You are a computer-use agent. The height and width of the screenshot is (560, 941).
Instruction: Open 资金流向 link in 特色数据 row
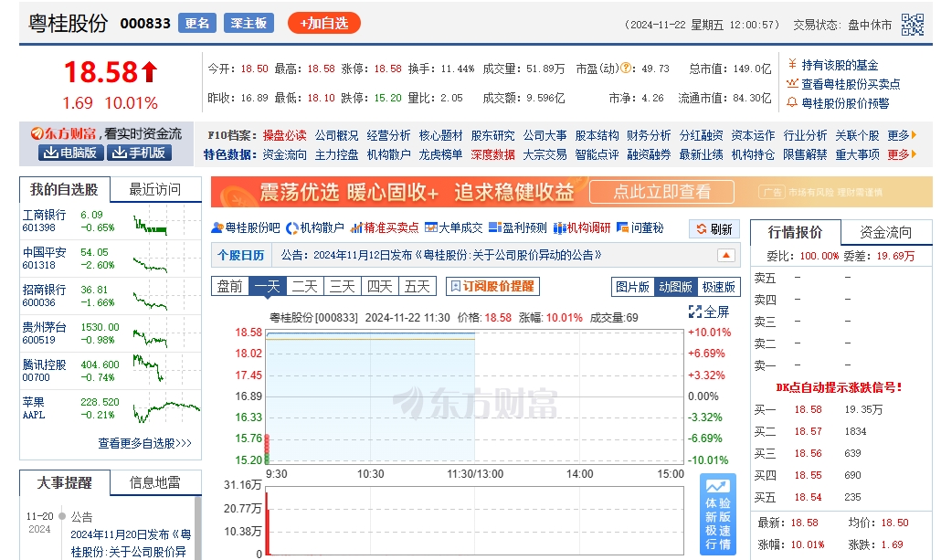click(x=284, y=155)
